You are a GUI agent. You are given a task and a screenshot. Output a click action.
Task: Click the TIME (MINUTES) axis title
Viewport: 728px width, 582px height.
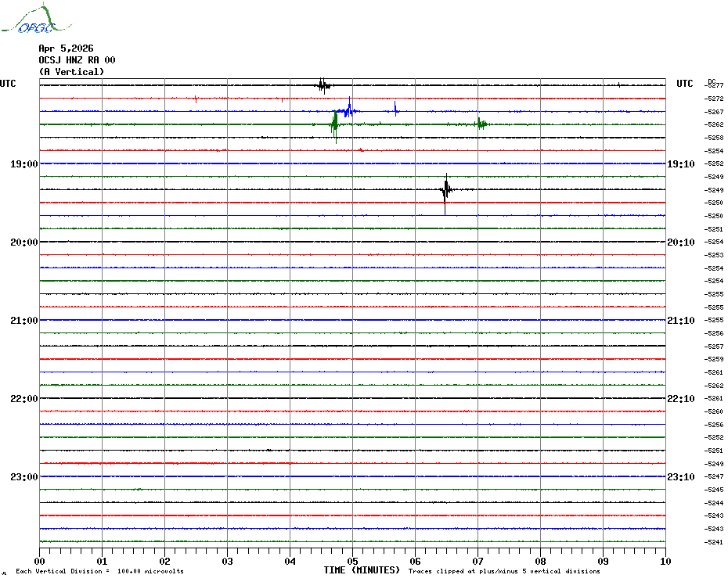point(362,570)
